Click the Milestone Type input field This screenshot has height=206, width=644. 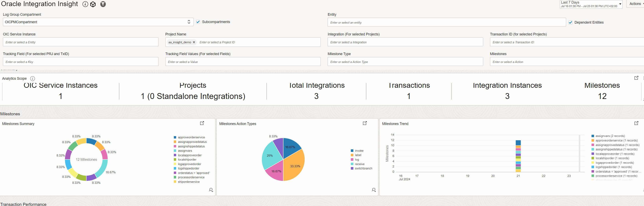coord(405,62)
